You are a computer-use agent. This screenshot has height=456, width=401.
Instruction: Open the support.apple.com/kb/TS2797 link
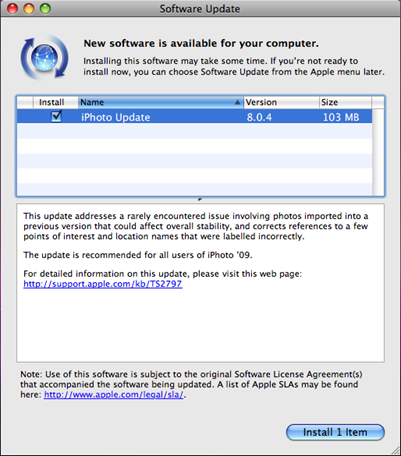pyautogui.click(x=103, y=284)
